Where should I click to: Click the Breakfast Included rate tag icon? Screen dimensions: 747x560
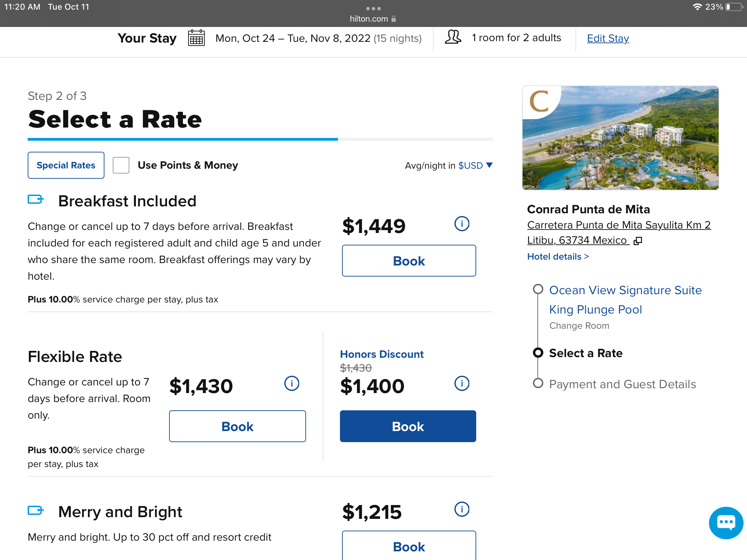(36, 199)
